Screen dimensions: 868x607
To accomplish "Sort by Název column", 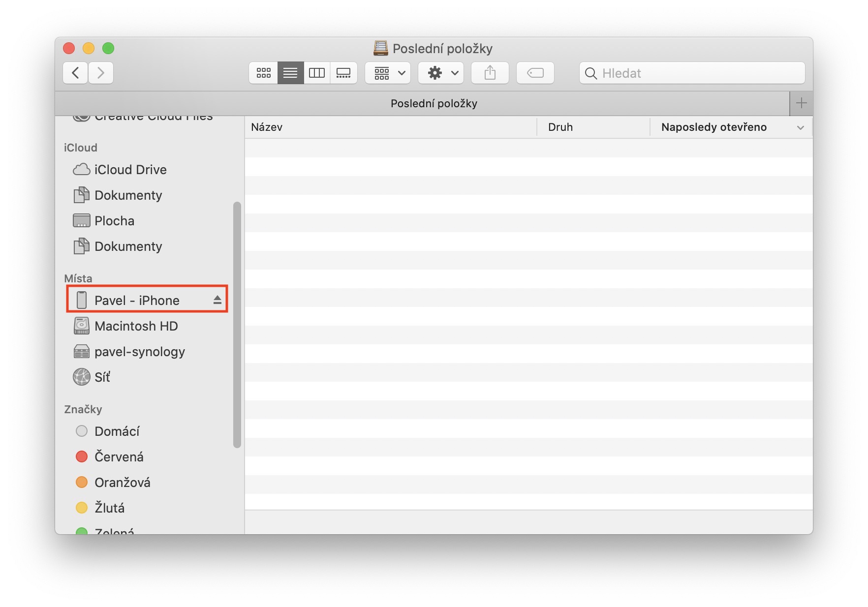I will coord(390,127).
